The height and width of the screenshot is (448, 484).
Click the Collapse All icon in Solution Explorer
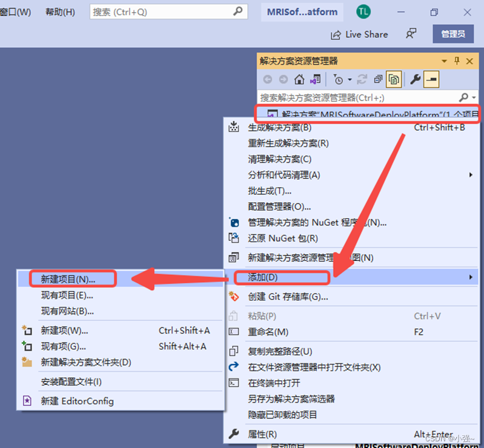(x=378, y=79)
